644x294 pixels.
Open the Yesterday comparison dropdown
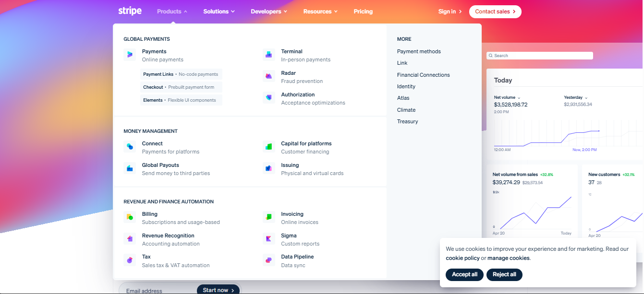pyautogui.click(x=576, y=97)
